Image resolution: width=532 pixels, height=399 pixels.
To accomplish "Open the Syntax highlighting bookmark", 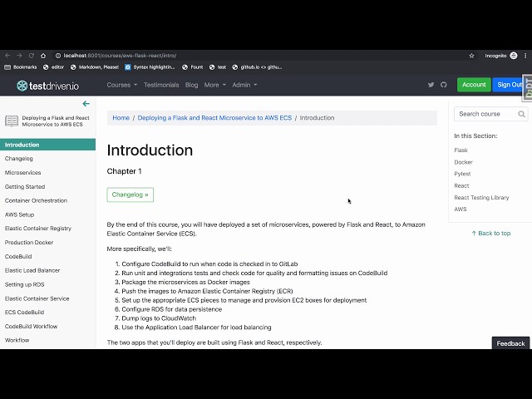I will click(150, 67).
